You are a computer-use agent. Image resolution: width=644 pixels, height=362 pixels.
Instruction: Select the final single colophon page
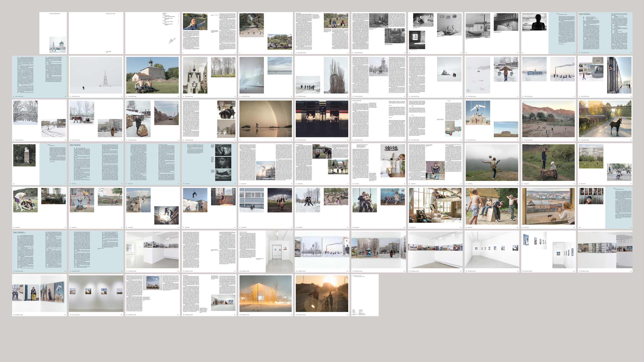coord(365,295)
